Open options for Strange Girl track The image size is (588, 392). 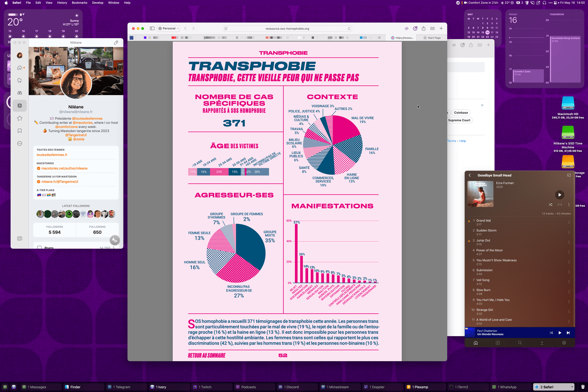pyautogui.click(x=569, y=312)
